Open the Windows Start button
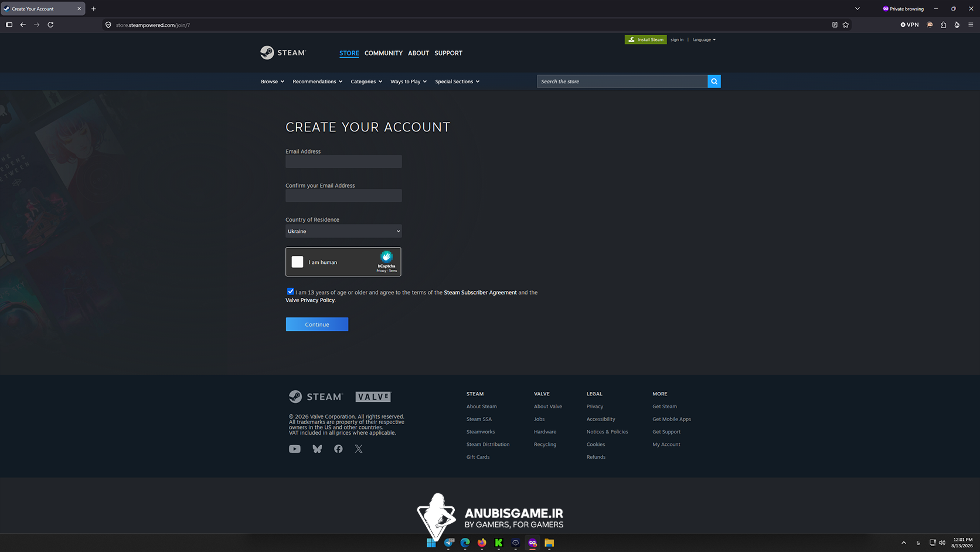Viewport: 980px width, 552px height. coord(431,543)
